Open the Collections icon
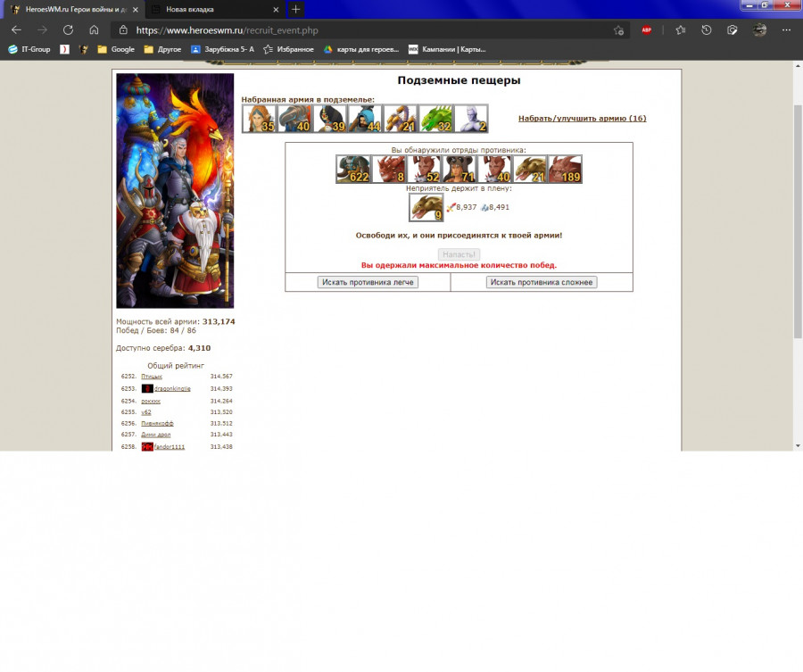 coord(733,30)
